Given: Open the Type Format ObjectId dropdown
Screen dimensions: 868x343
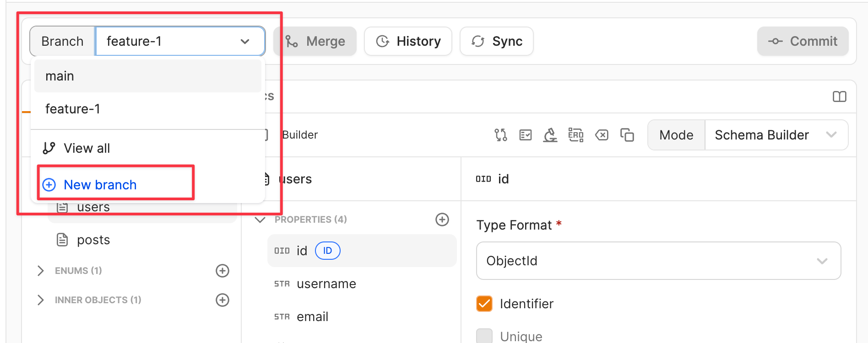Looking at the screenshot, I should [x=658, y=261].
